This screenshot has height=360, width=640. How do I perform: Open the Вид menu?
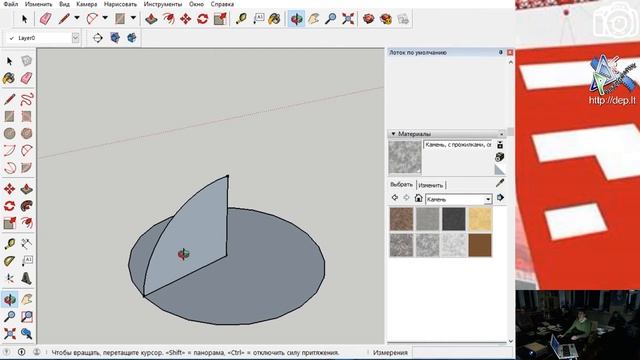tap(64, 4)
